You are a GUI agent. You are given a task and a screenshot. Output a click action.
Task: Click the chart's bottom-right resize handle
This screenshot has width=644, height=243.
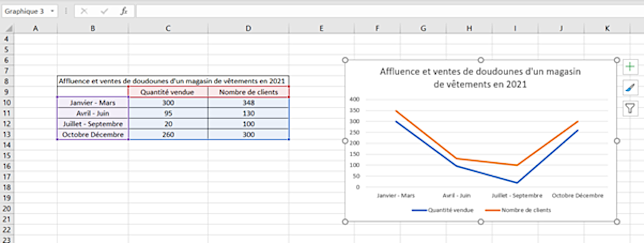617,222
